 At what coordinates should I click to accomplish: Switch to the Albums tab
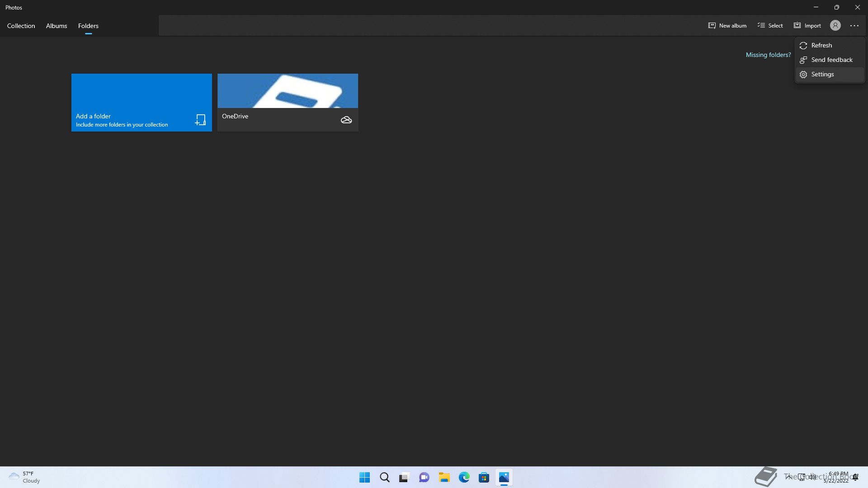tap(57, 26)
